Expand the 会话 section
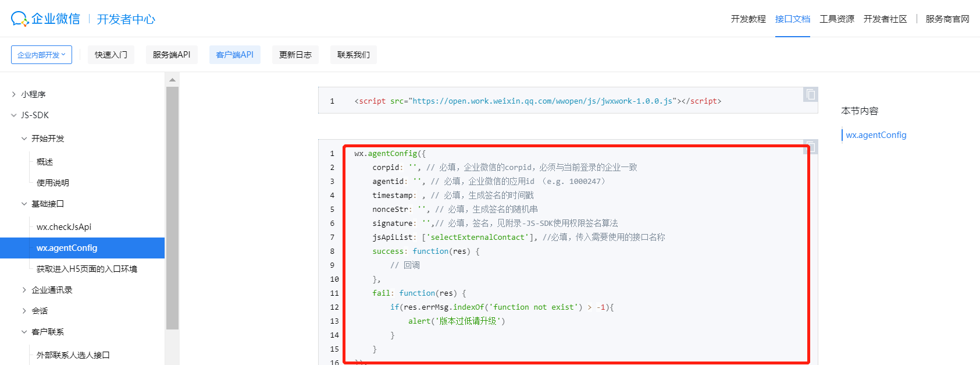 coord(24,311)
